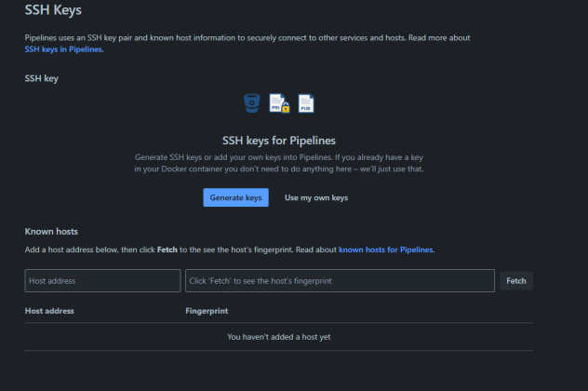Choose Use my own keys
Screen dimensions: 588x391
pos(316,197)
